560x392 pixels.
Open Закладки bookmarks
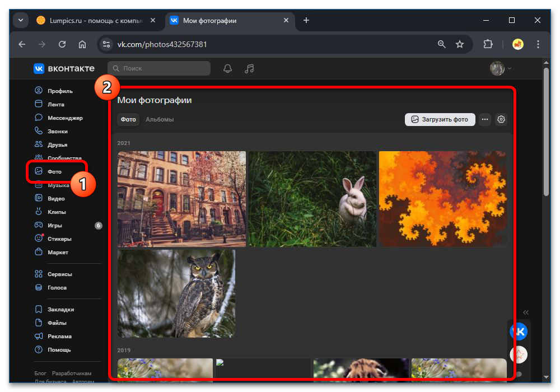54,309
